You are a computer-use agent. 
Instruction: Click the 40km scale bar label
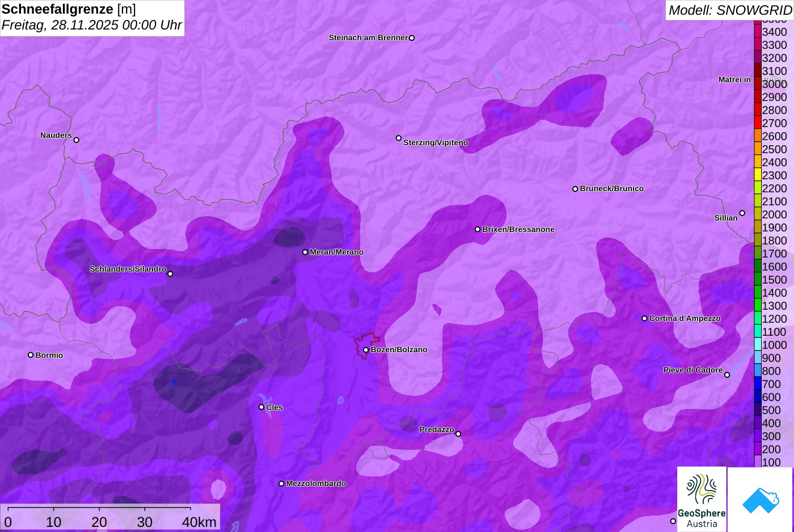(199, 522)
